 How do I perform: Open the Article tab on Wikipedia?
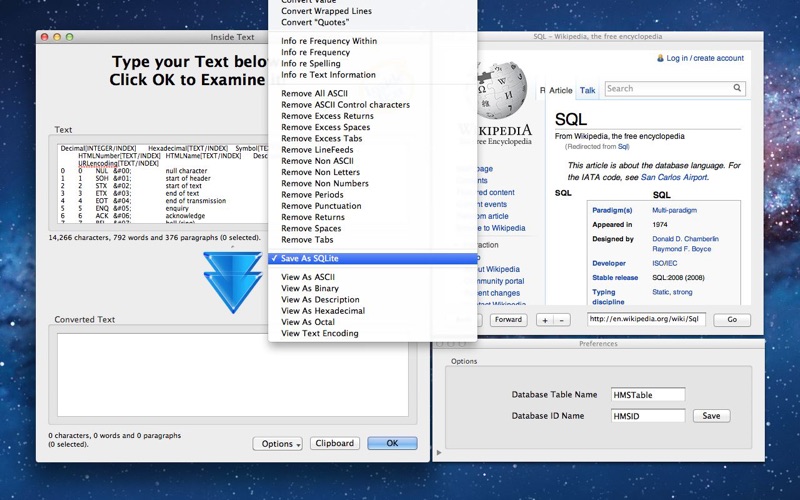coord(561,90)
